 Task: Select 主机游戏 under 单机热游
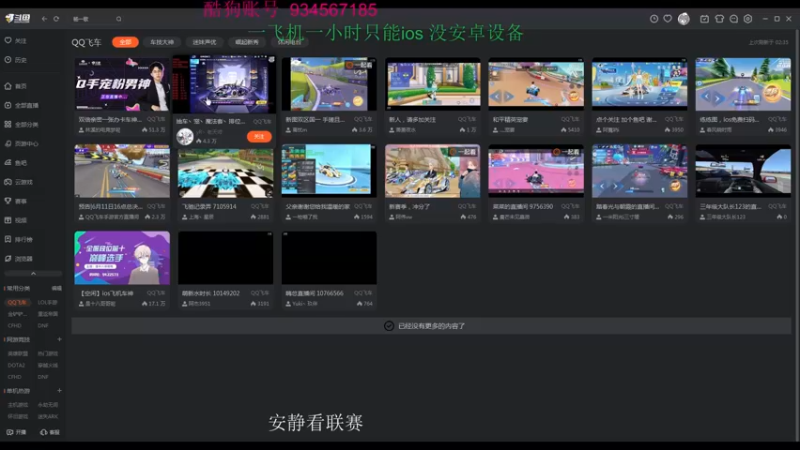tap(18, 405)
